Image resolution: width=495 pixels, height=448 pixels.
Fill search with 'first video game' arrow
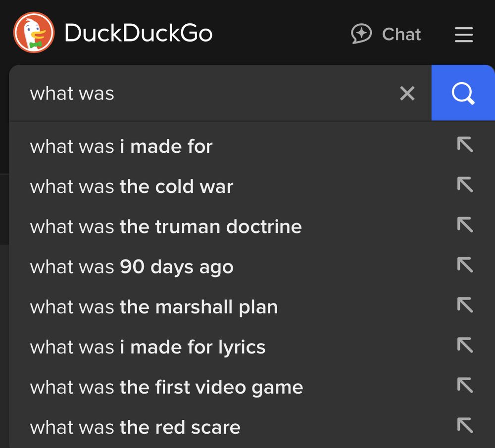pyautogui.click(x=465, y=385)
